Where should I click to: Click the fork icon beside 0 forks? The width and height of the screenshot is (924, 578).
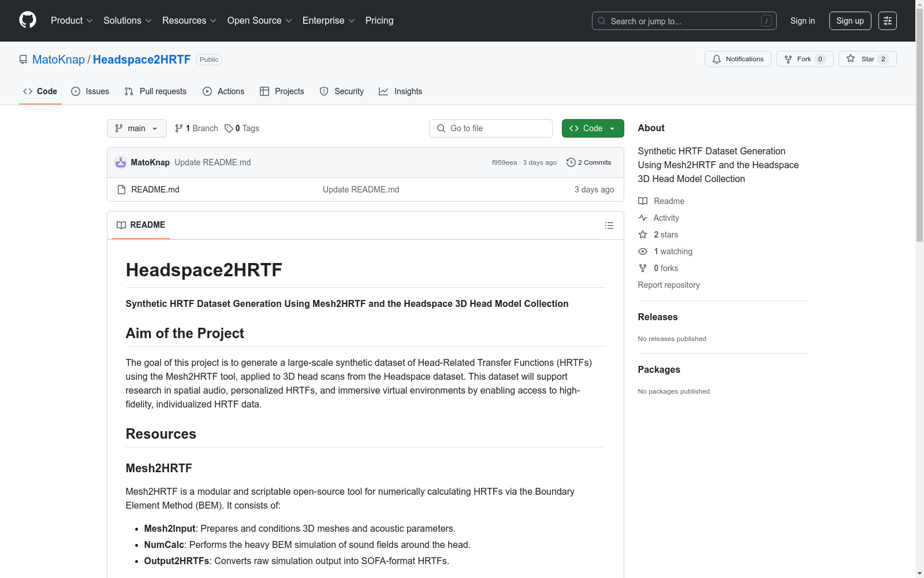[x=643, y=268]
